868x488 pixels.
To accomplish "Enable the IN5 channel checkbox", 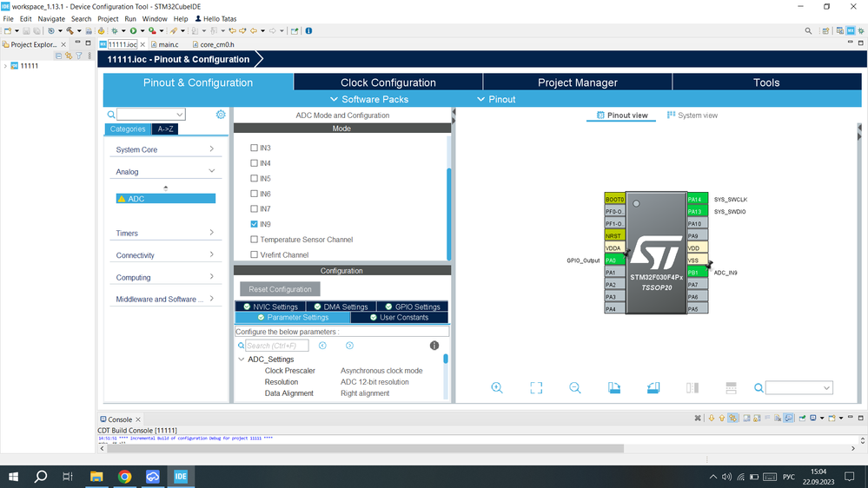I will (254, 178).
